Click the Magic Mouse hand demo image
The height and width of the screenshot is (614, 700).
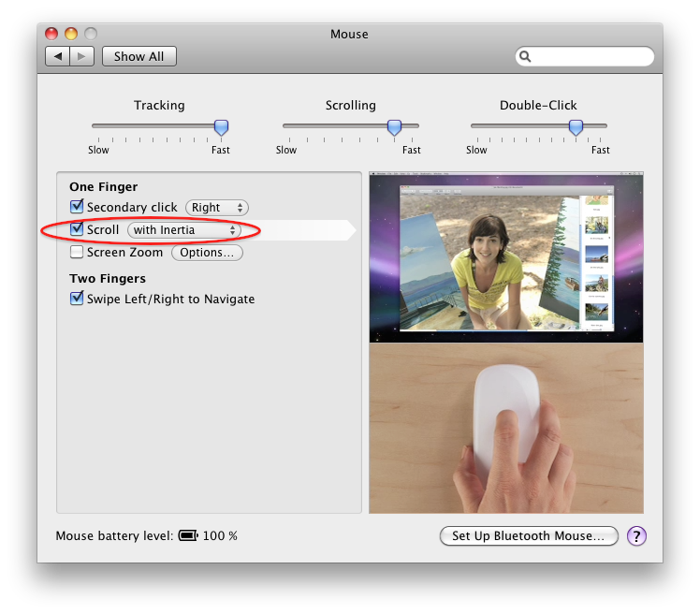[x=506, y=429]
